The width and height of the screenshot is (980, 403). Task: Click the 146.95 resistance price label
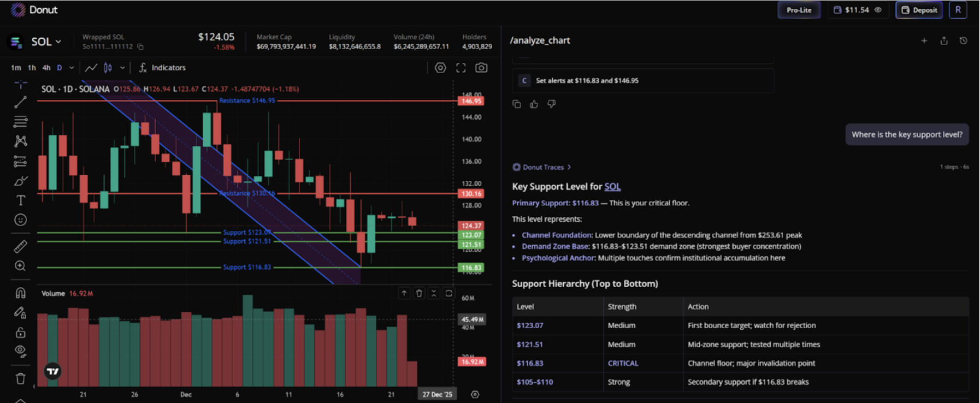coord(471,101)
